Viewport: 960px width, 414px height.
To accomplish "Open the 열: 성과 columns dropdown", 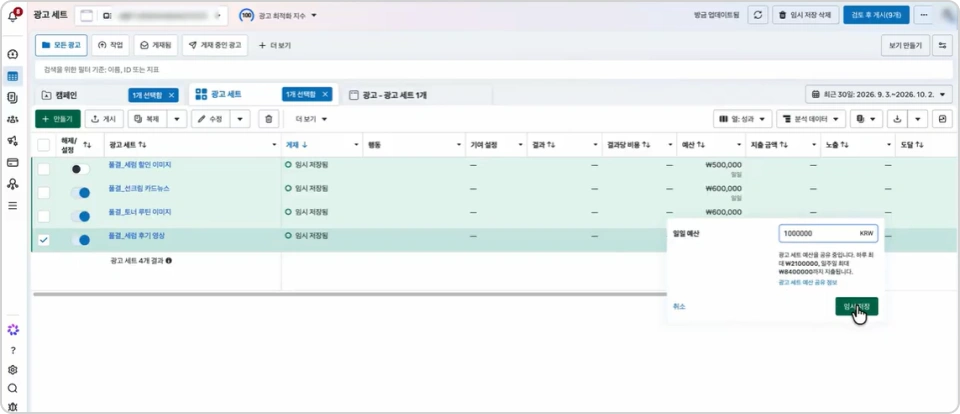I will (x=743, y=119).
